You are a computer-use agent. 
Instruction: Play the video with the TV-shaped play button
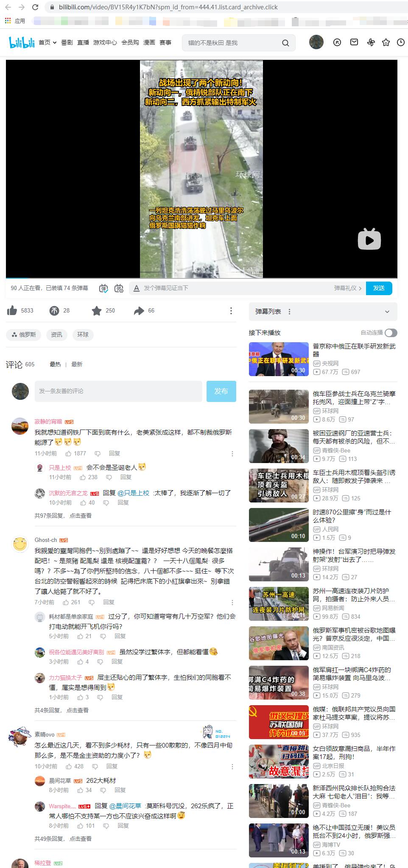[369, 240]
